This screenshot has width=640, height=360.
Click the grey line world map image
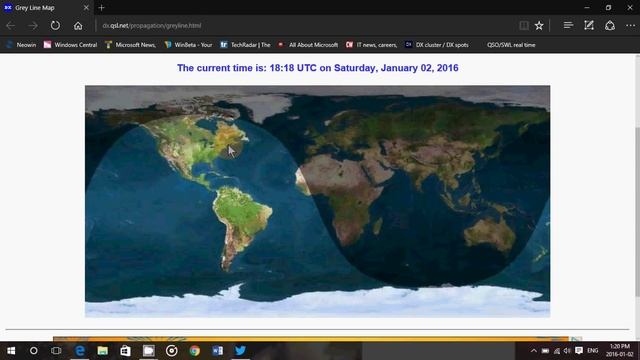coord(318,201)
